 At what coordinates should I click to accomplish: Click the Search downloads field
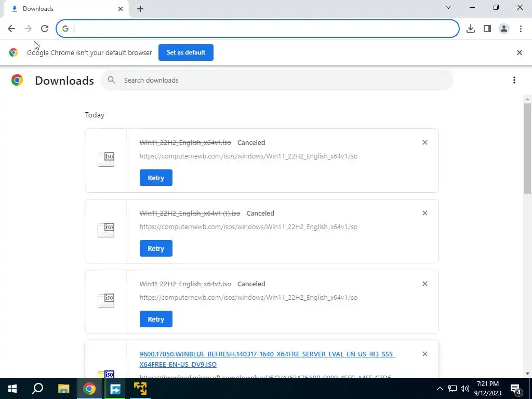click(276, 80)
